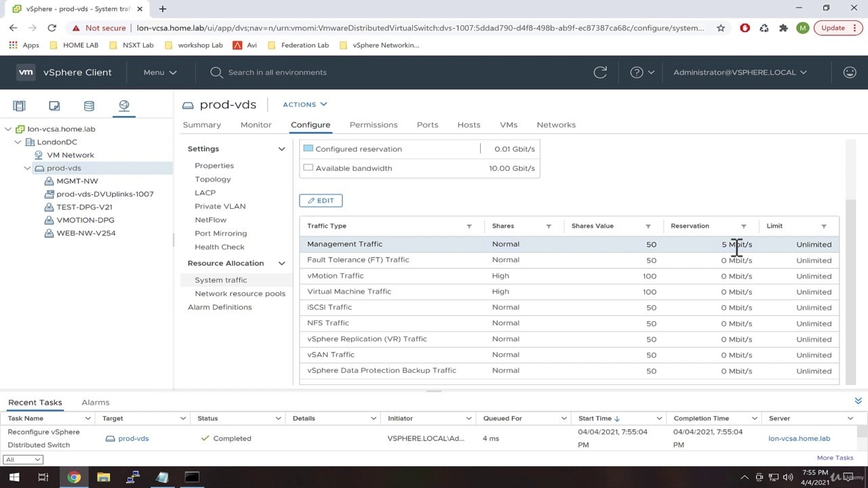Click the browser back arrow
Viewport: 868px width, 488px height.
(13, 28)
